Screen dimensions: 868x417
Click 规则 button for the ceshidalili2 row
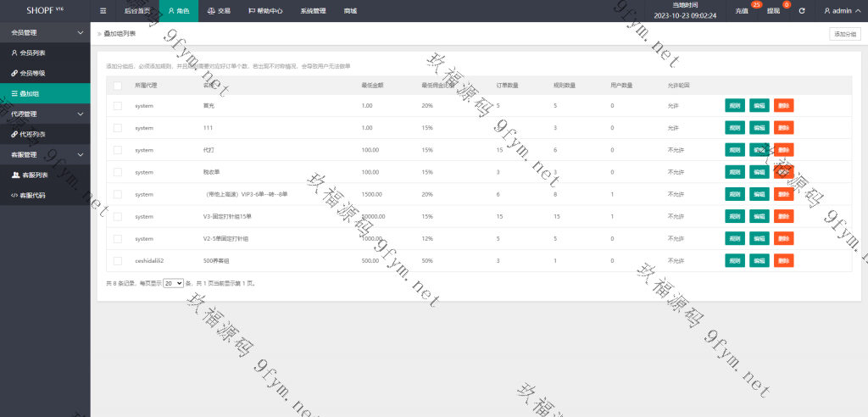pyautogui.click(x=735, y=261)
